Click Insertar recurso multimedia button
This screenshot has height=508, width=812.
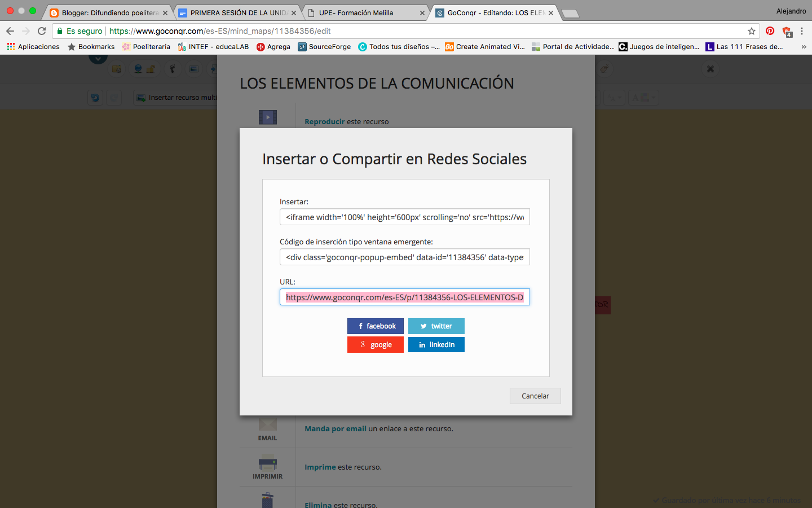coord(176,98)
